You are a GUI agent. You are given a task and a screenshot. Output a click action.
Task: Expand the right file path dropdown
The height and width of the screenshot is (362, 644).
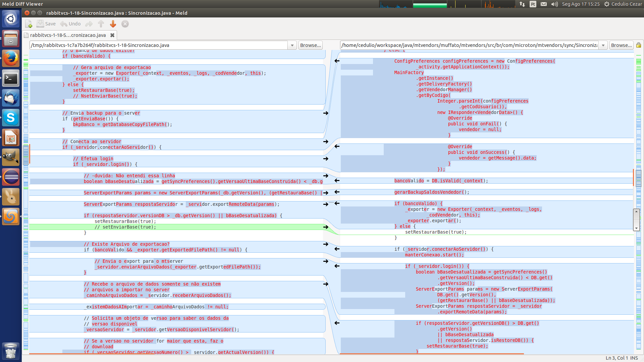[x=603, y=45]
